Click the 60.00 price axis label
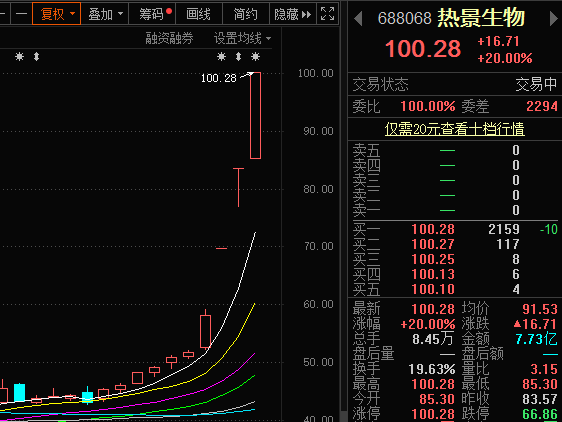The height and width of the screenshot is (422, 562). 318,304
